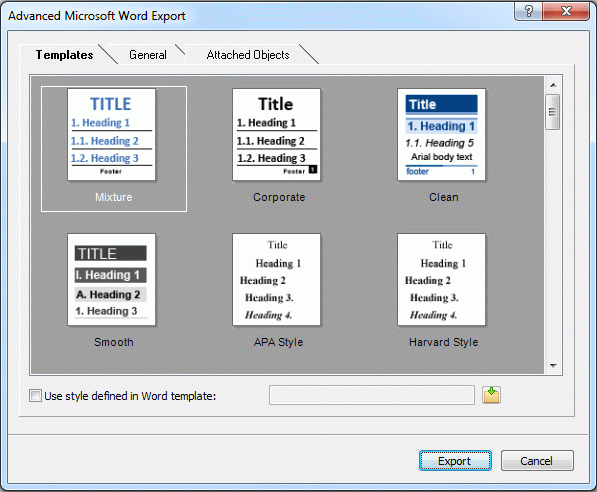The width and height of the screenshot is (597, 492).
Task: Choose the Corporate template thumbnail
Action: (x=276, y=134)
